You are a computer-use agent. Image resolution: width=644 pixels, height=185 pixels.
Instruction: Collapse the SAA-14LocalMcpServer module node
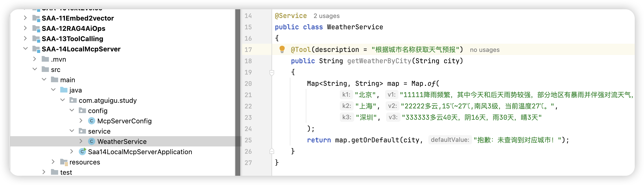click(25, 49)
